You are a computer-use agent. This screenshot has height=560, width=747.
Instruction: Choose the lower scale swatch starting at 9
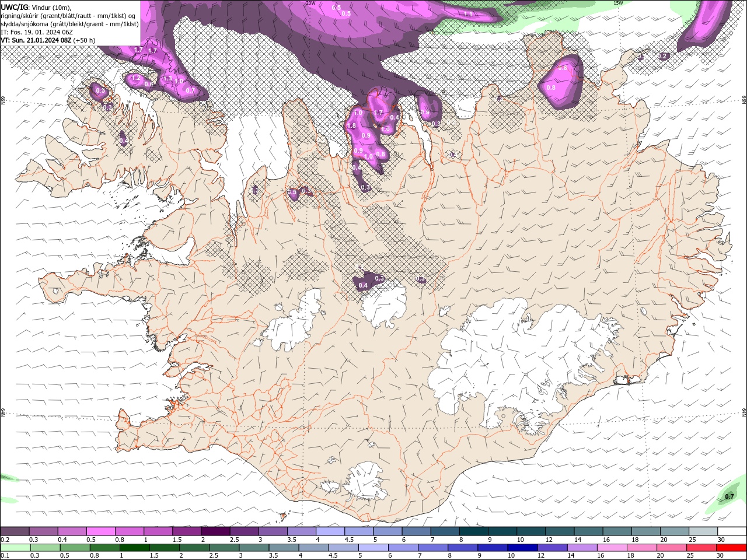point(492,548)
